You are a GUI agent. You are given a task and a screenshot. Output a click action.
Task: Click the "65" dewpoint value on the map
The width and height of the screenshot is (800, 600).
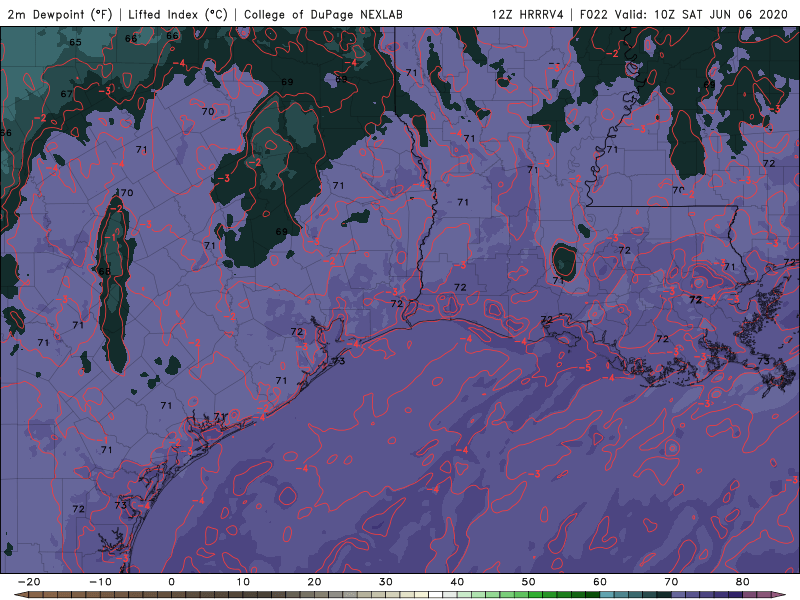pyautogui.click(x=76, y=42)
